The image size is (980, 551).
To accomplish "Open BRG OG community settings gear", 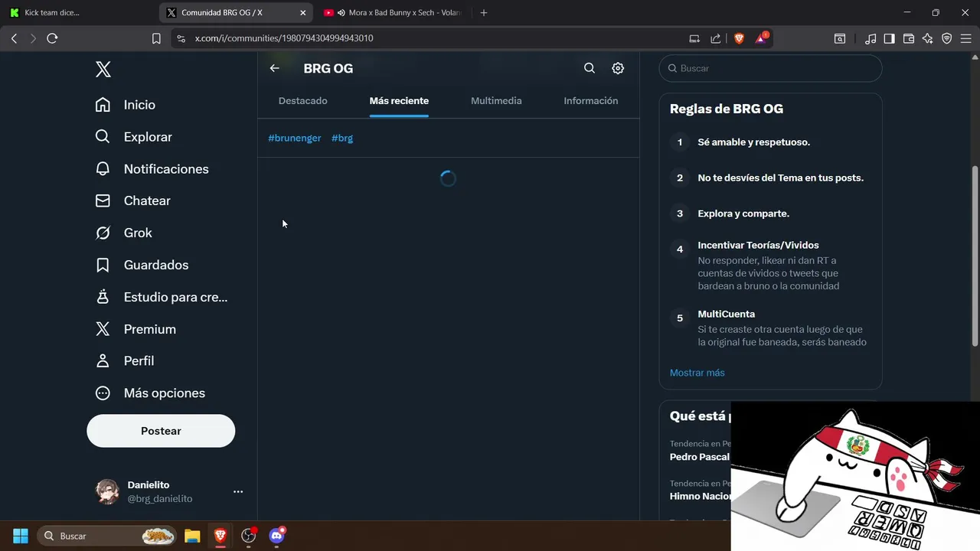I will tap(618, 68).
